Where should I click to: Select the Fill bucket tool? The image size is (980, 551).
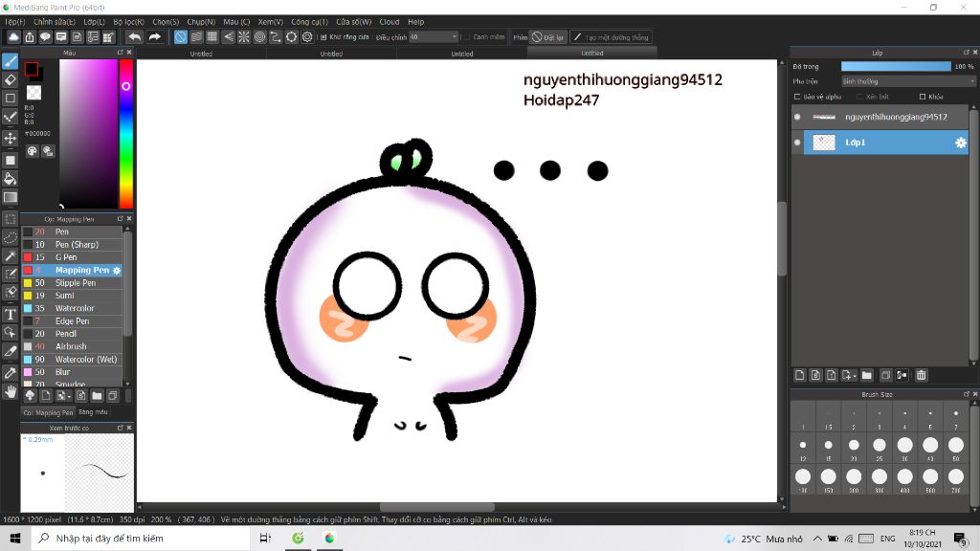click(11, 177)
